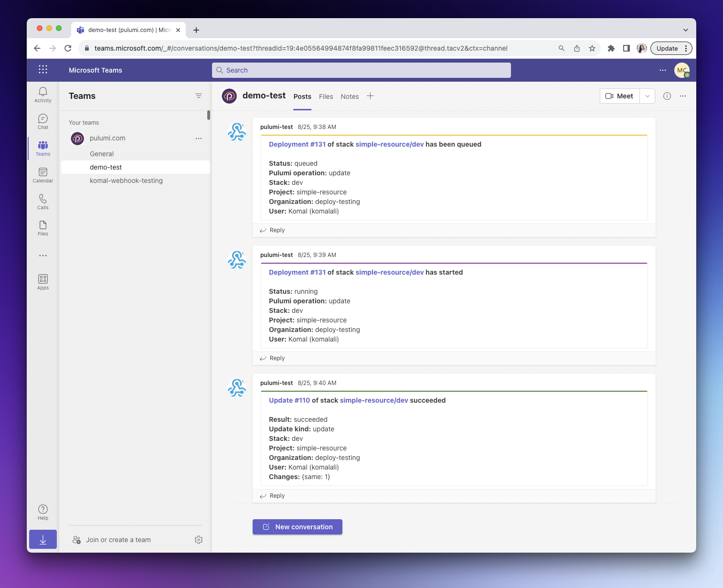Open the Apps store icon
The image size is (723, 588).
point(43,282)
